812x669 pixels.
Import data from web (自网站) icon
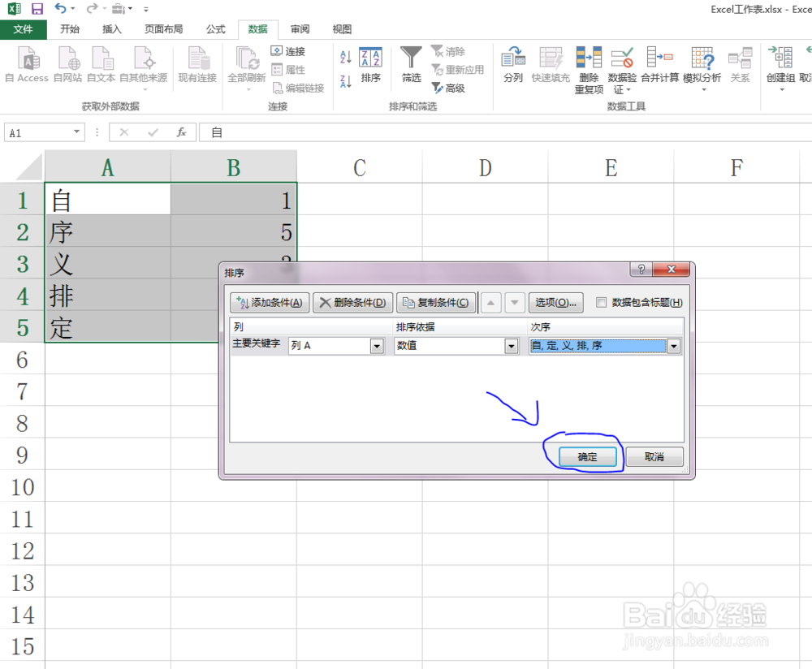(68, 65)
